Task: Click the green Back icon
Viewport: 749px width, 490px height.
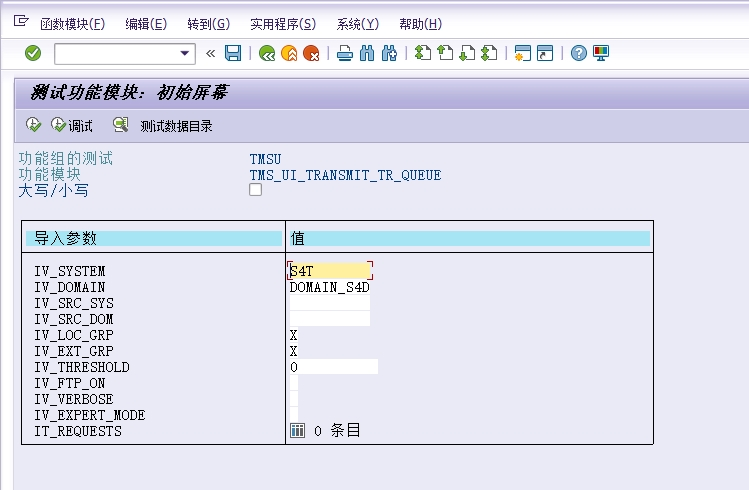Action: (x=267, y=53)
